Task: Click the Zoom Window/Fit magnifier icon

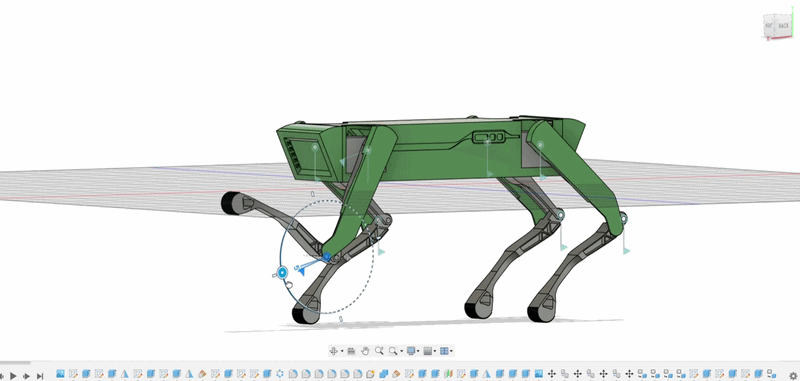Action: pos(393,350)
